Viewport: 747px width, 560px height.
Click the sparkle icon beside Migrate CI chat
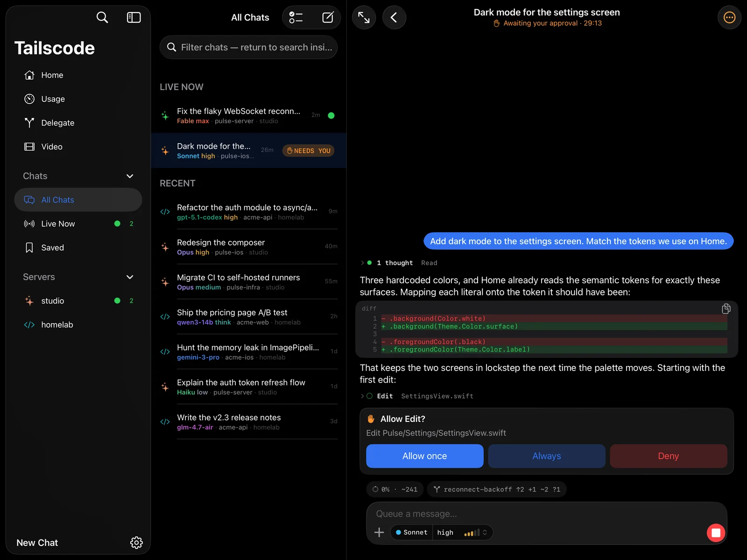tap(165, 282)
